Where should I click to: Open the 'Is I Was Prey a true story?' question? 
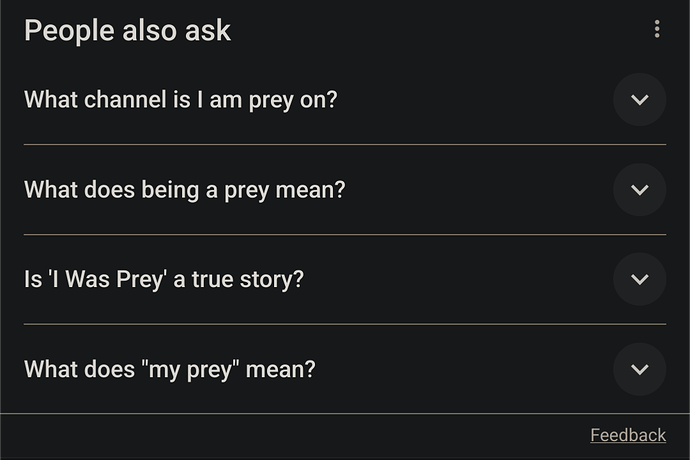coord(163,280)
